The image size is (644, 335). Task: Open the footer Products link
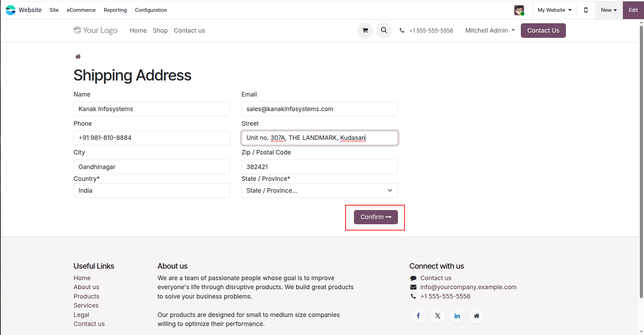tap(86, 296)
